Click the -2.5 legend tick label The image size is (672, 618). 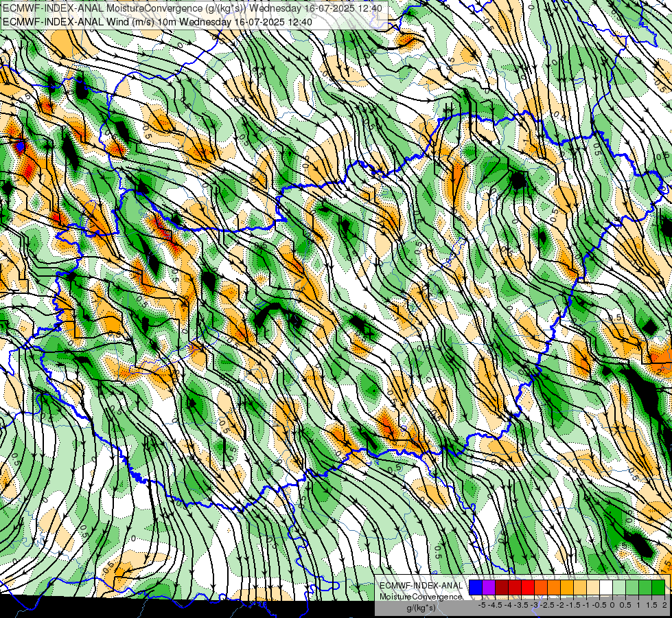[x=548, y=605]
